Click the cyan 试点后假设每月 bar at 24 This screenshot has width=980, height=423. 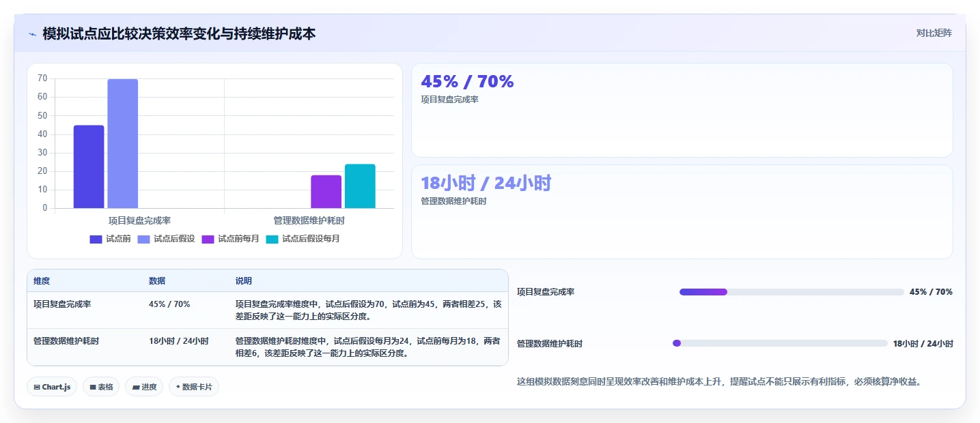360,186
